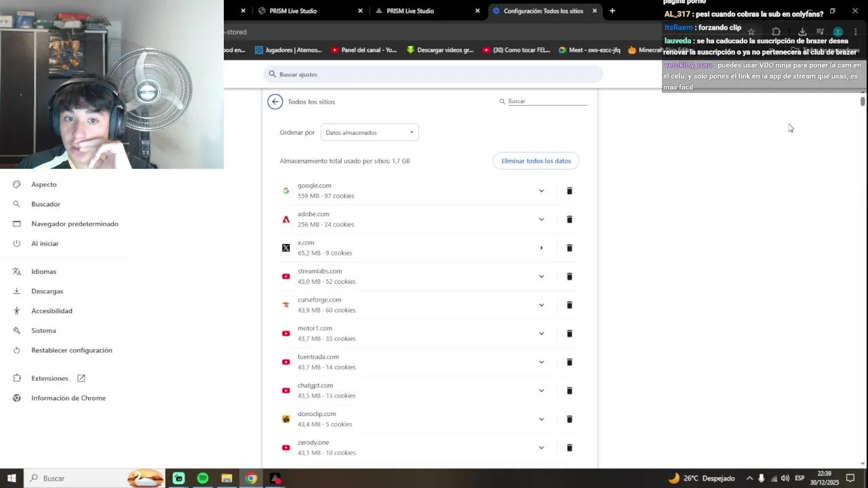Click Eliminar todos los datos button
Screen dimensions: 868x488
click(536, 161)
